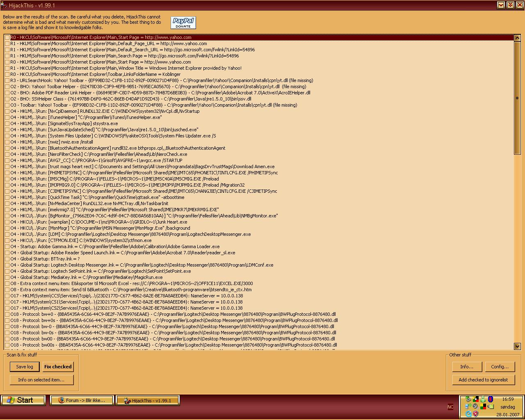Tick checkbox for O4 [System Files Updater] entry
Screen dimensions: 525x420
point(7,136)
